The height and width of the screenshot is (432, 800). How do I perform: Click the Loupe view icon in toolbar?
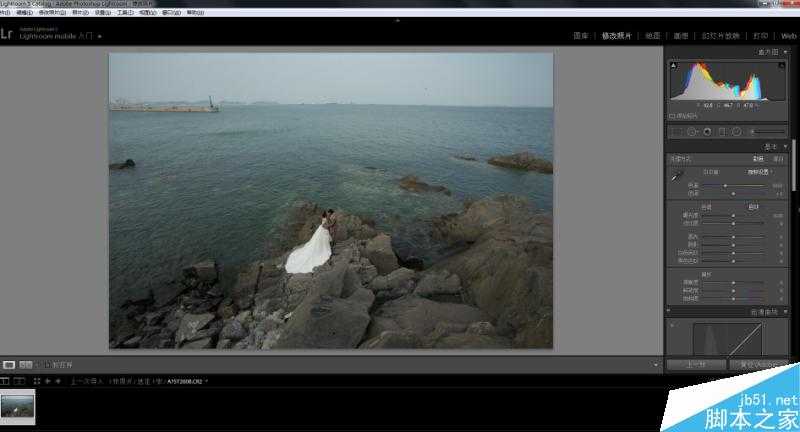(x=9, y=365)
